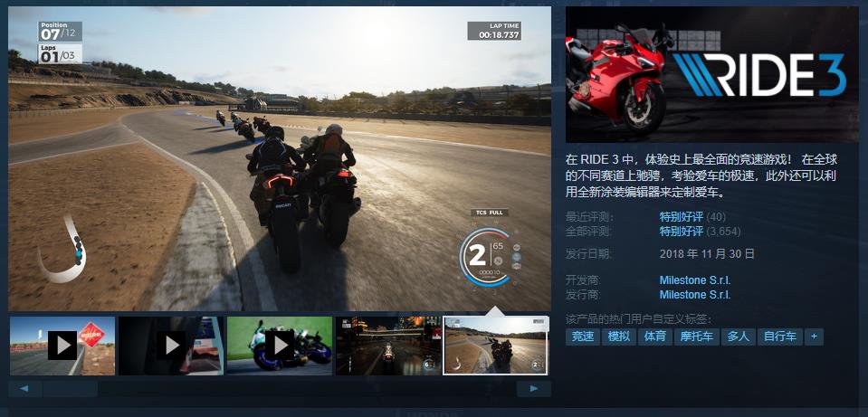Select the night city race screenshot thumbnail
Viewport: 868px width, 417px height.
(x=388, y=346)
